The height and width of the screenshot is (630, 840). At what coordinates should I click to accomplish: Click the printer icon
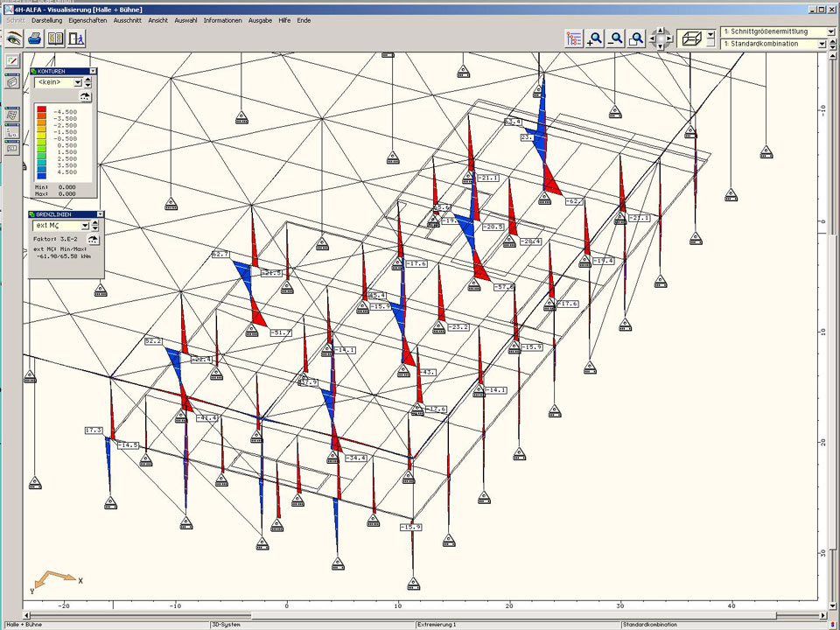[x=34, y=38]
